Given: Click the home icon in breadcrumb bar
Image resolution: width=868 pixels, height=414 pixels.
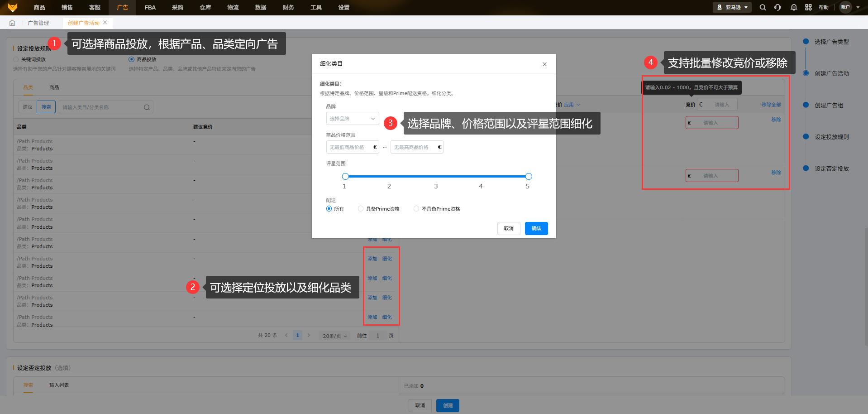Looking at the screenshot, I should point(12,23).
